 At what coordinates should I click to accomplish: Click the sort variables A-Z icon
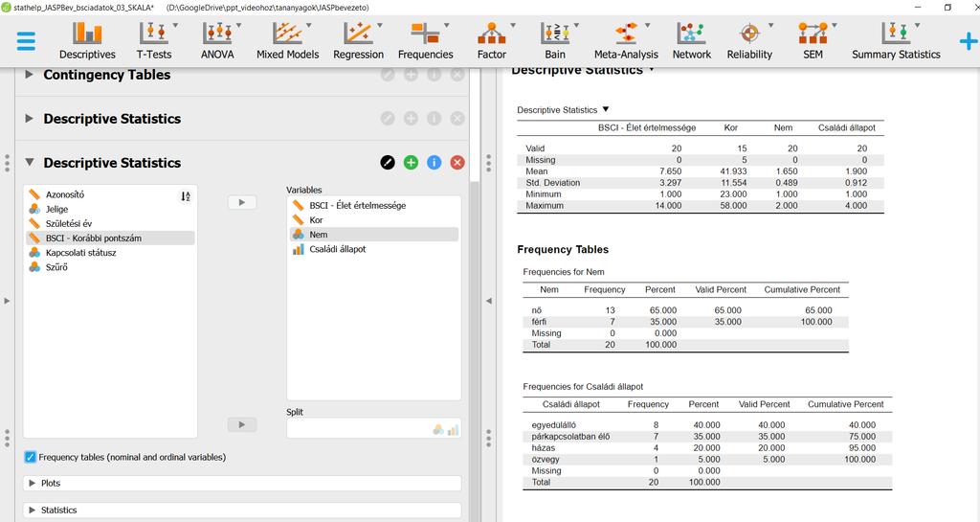186,196
